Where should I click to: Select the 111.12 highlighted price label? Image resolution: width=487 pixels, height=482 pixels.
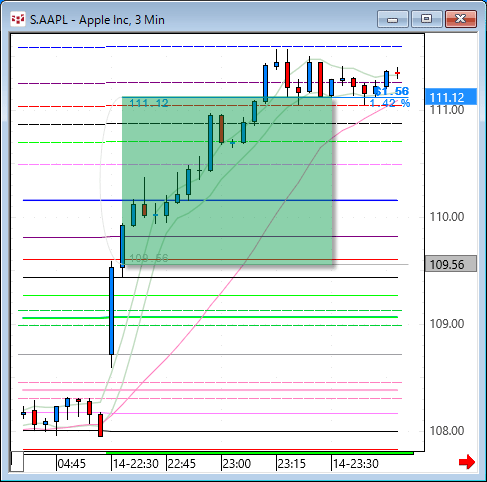[x=451, y=97]
